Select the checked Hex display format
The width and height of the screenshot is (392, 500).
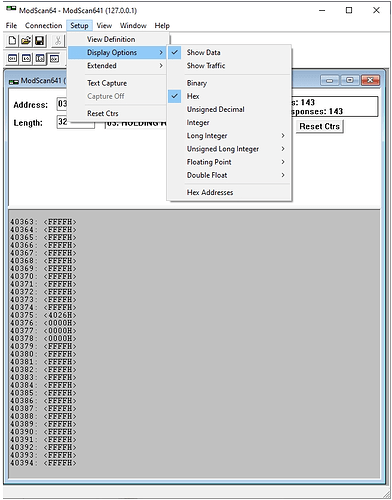pos(229,96)
